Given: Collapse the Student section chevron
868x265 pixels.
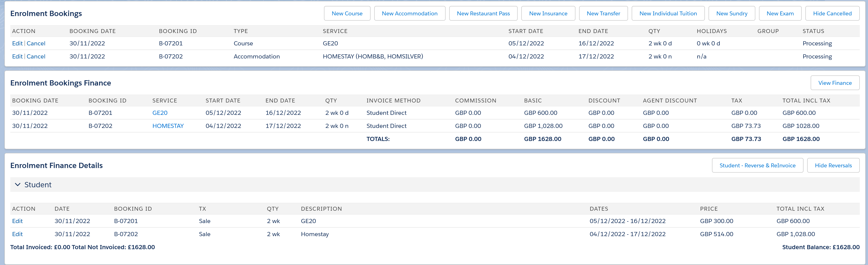Looking at the screenshot, I should click(x=17, y=185).
